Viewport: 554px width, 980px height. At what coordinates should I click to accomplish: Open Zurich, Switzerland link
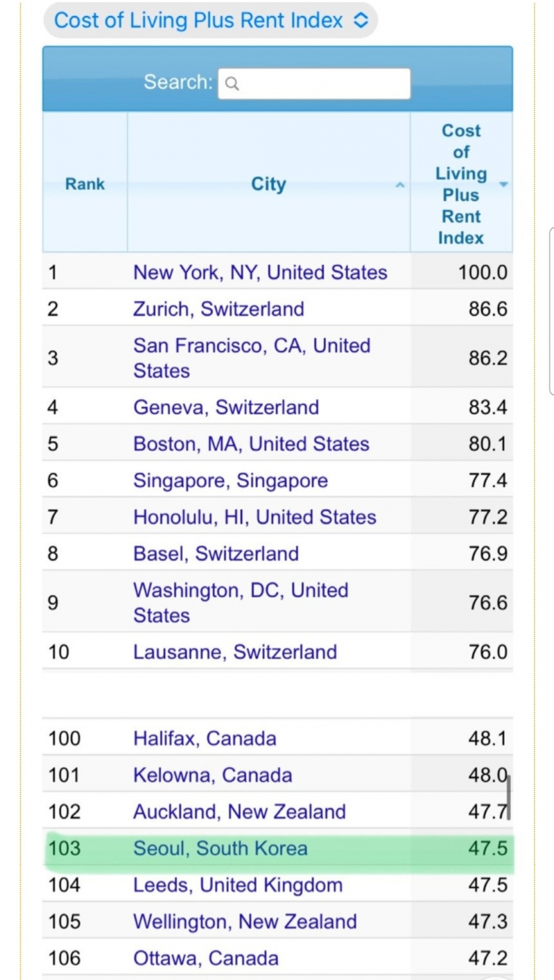(x=219, y=309)
